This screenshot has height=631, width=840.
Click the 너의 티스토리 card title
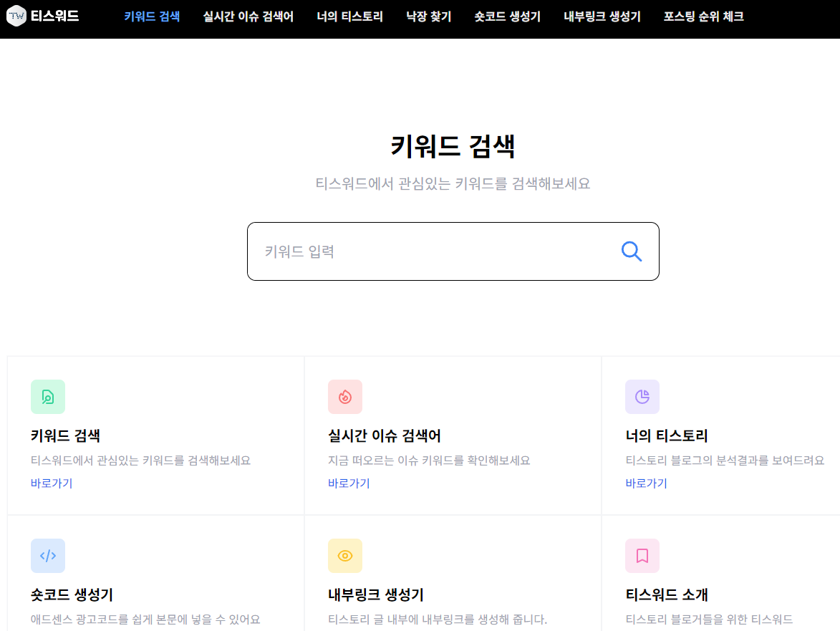[x=667, y=435]
